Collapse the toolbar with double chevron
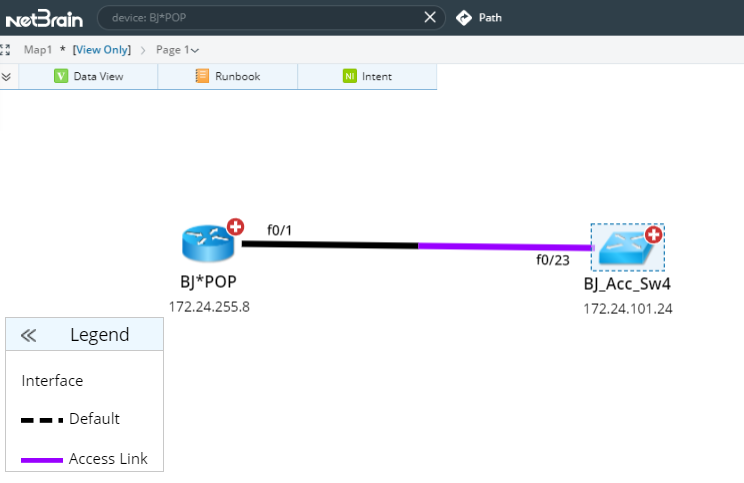This screenshot has height=483, width=744. point(6,76)
